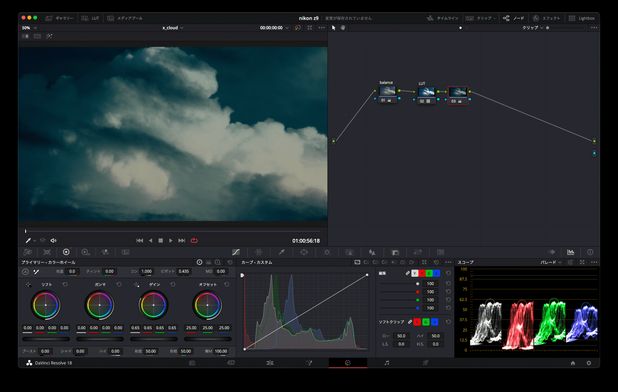Open the 3D stereoscopic palette

pos(440,252)
